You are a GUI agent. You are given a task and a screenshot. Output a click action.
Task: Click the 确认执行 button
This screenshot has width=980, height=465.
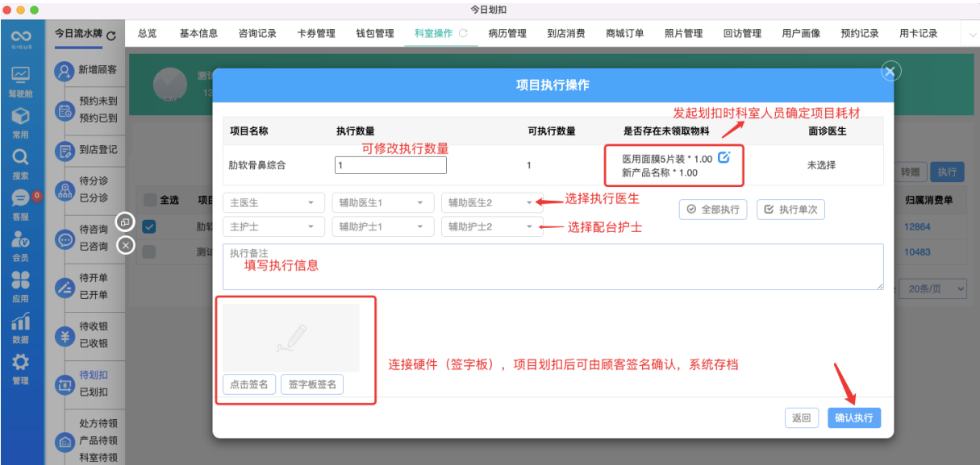click(x=853, y=417)
